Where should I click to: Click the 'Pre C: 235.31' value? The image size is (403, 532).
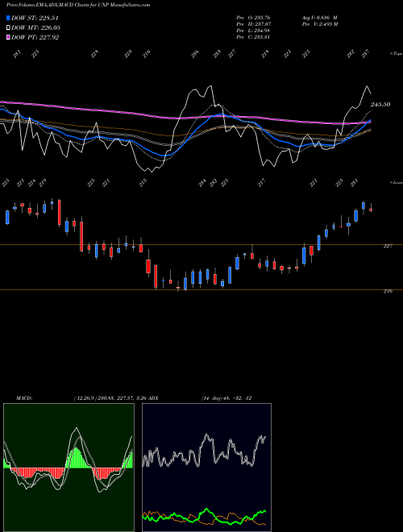[253, 37]
